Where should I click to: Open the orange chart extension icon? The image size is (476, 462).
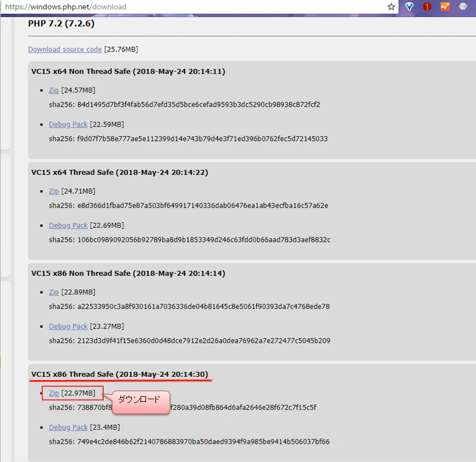coord(445,6)
